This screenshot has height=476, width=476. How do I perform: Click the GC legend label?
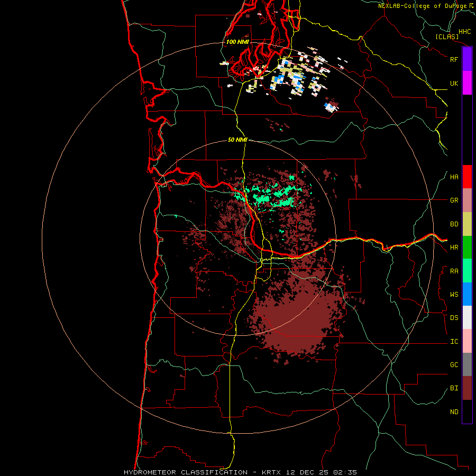point(454,365)
